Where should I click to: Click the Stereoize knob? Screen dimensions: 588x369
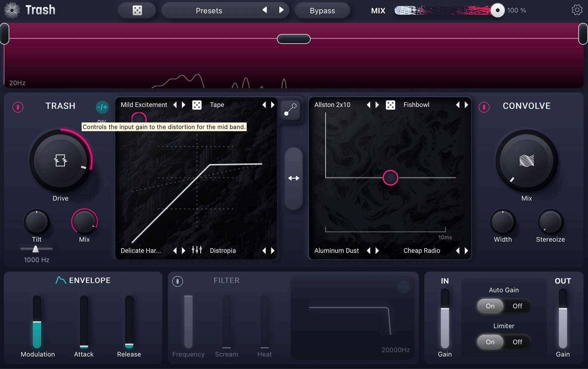pyautogui.click(x=550, y=222)
